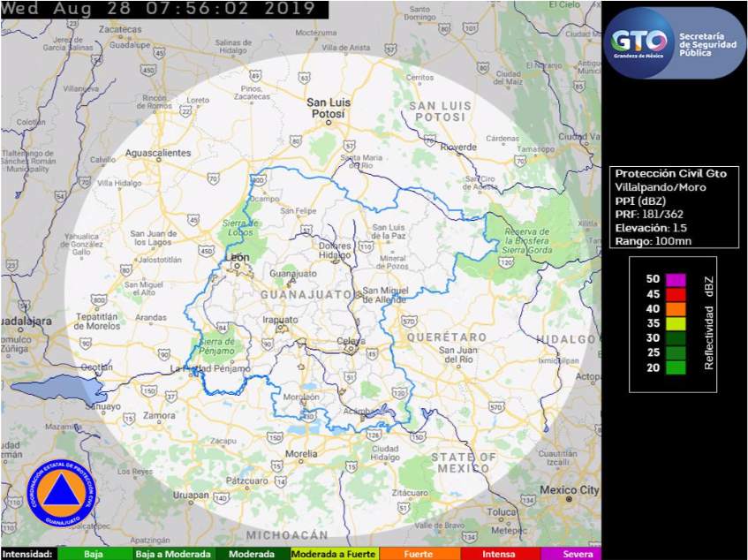Select the green 25 dBZ swatch
Viewport: 748px width, 560px height.
pos(676,353)
